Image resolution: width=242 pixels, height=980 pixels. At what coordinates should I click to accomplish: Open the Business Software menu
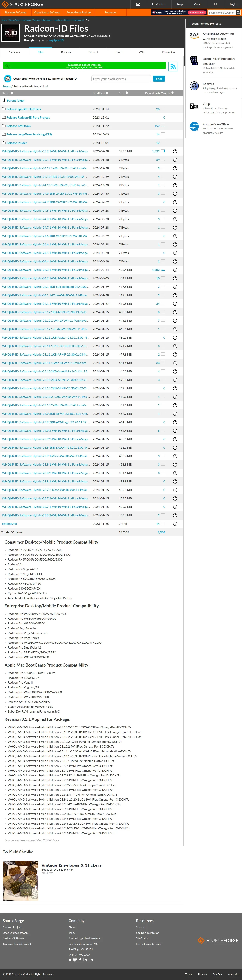16,13
